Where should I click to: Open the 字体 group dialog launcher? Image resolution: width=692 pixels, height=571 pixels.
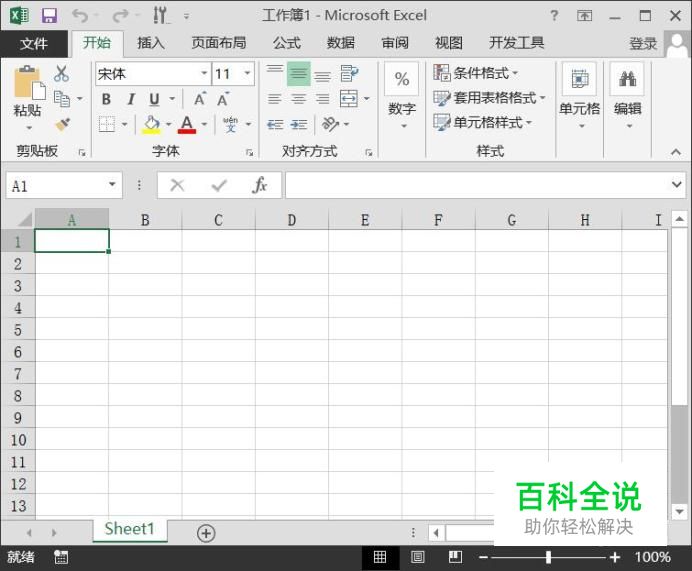click(x=249, y=153)
